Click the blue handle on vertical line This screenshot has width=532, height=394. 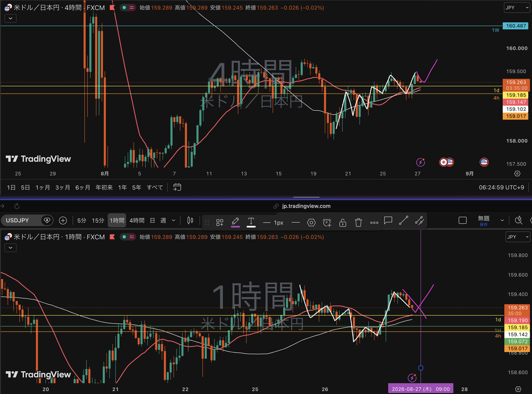pos(421,368)
